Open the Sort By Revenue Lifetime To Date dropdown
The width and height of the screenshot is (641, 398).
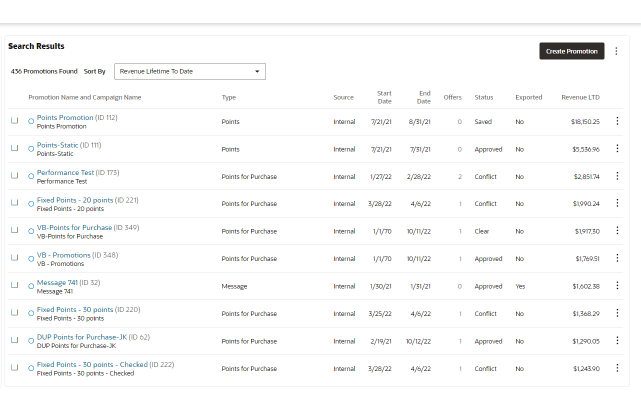point(190,72)
